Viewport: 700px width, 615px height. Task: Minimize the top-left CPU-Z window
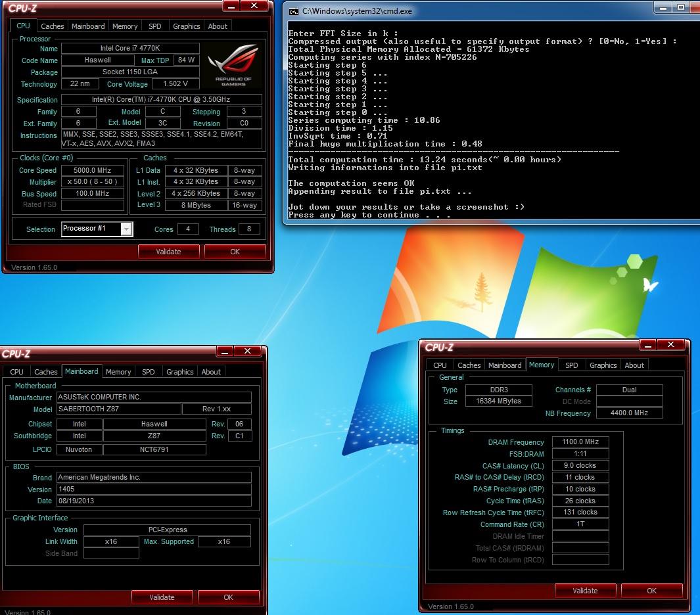[x=231, y=6]
